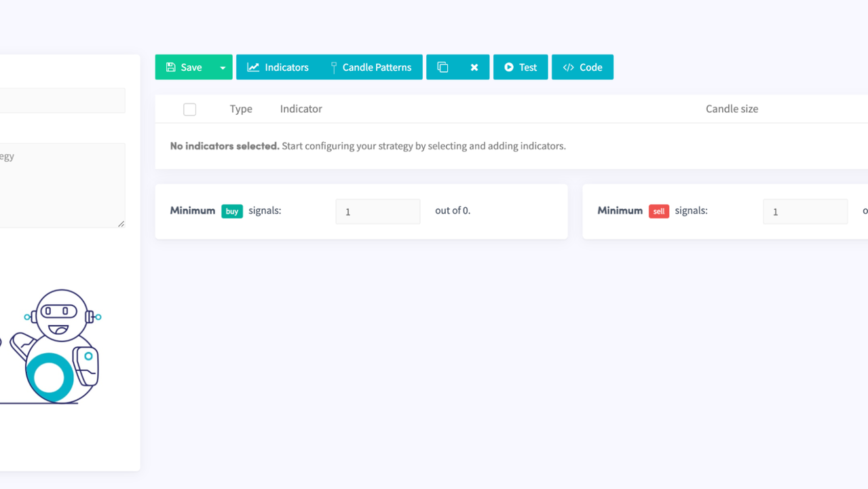Viewport: 868px width, 489px height.
Task: Toggle the select-all indicators checkbox
Action: point(190,109)
